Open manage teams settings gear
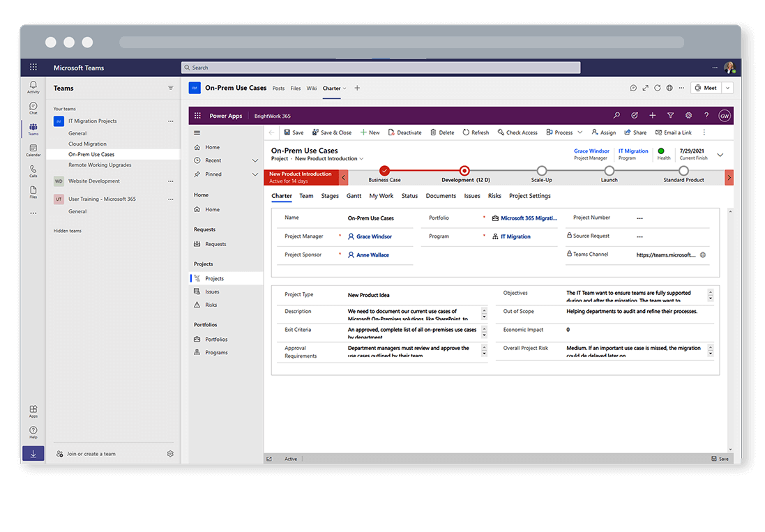The height and width of the screenshot is (532, 765). tap(170, 453)
